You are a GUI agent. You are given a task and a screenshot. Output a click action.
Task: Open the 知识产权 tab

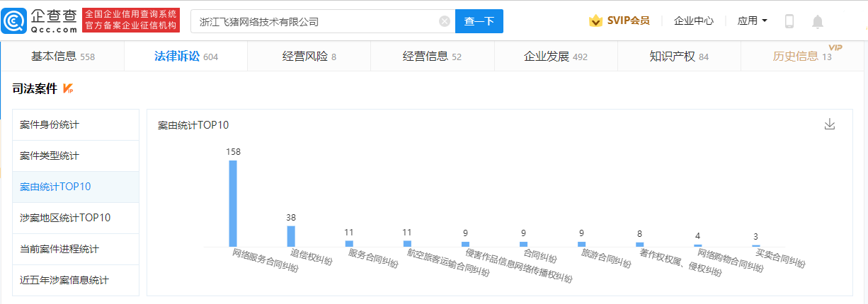tap(679, 57)
